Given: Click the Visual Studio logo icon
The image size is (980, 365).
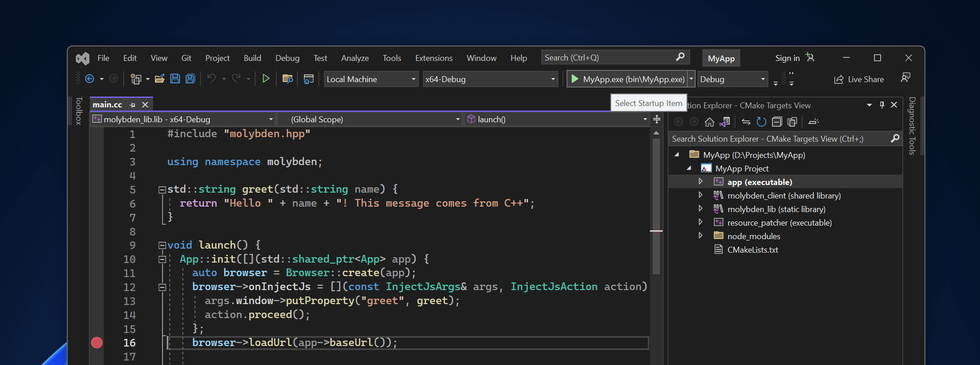Looking at the screenshot, I should (x=83, y=58).
